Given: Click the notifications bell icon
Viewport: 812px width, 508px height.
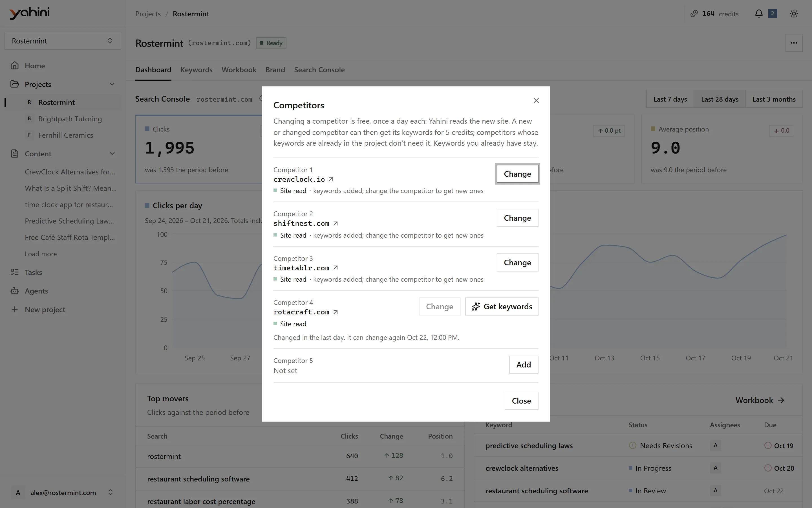Looking at the screenshot, I should pyautogui.click(x=759, y=14).
